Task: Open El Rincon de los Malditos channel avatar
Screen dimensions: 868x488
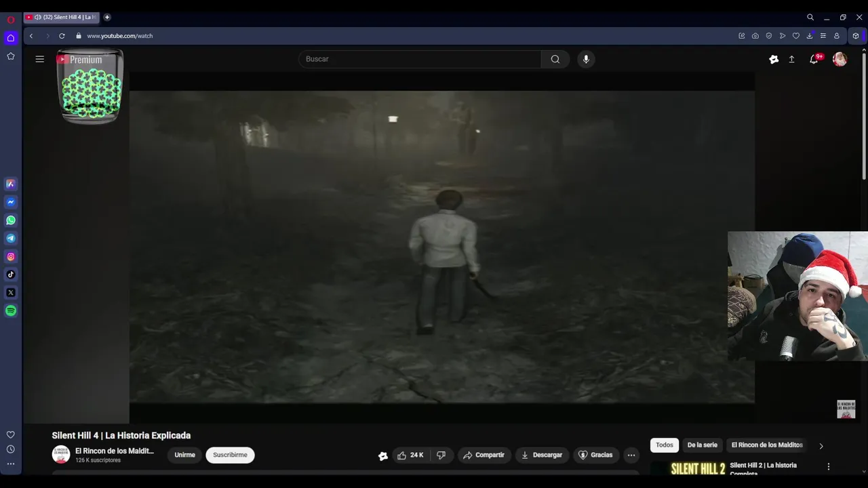Action: 61,455
